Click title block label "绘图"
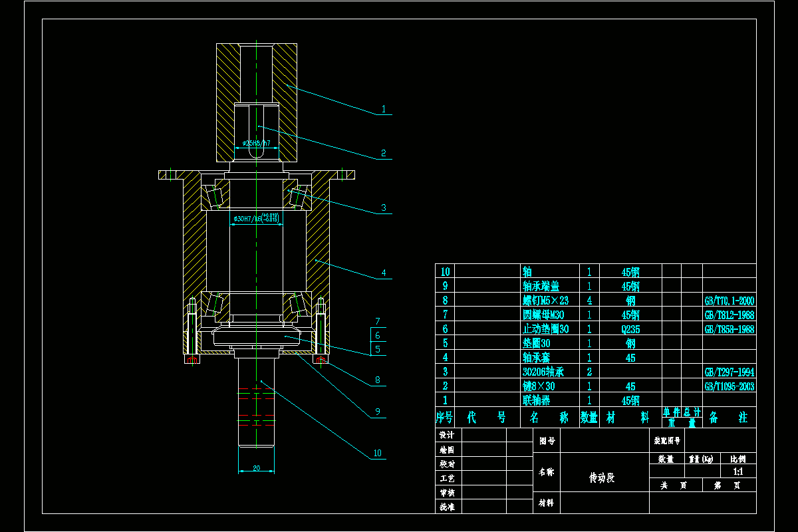798x532 pixels. click(447, 450)
